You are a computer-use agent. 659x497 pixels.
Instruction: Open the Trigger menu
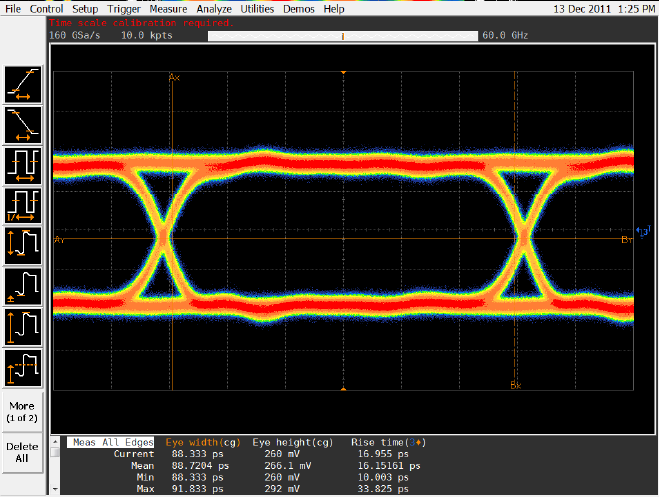124,8
